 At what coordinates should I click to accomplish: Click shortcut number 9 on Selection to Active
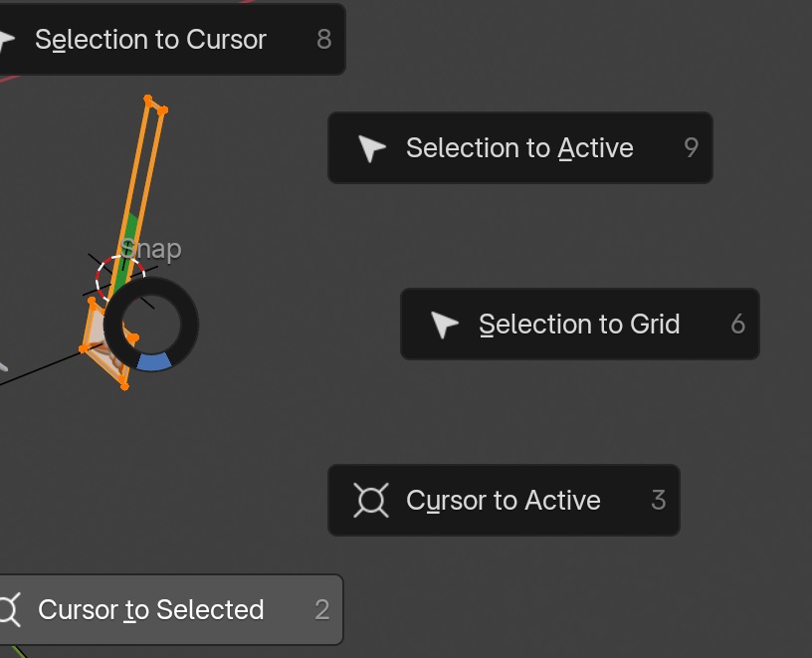click(691, 147)
